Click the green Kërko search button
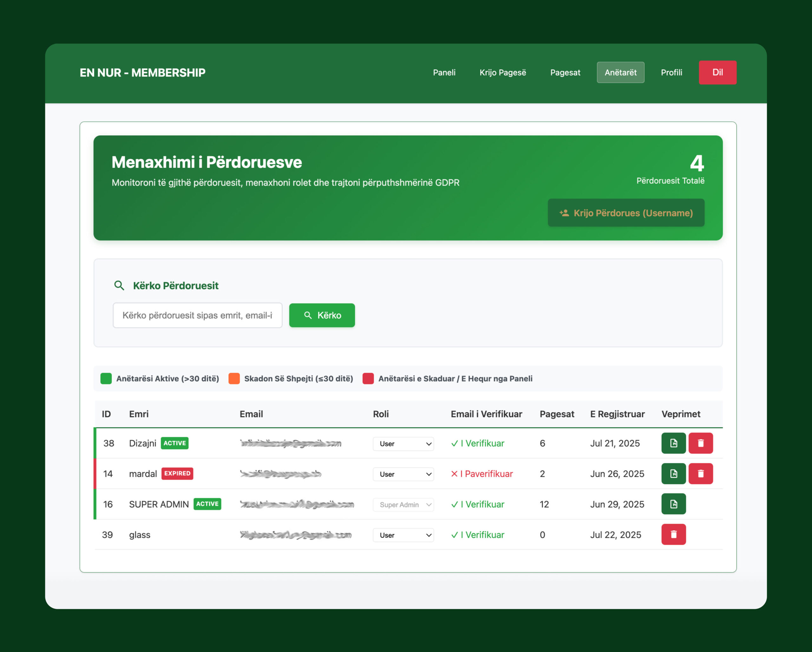Viewport: 812px width, 652px height. tap(322, 315)
